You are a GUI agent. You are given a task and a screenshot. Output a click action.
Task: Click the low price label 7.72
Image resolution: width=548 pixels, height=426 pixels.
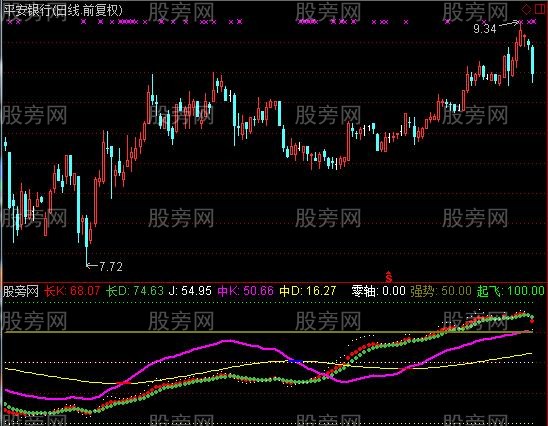(x=111, y=267)
